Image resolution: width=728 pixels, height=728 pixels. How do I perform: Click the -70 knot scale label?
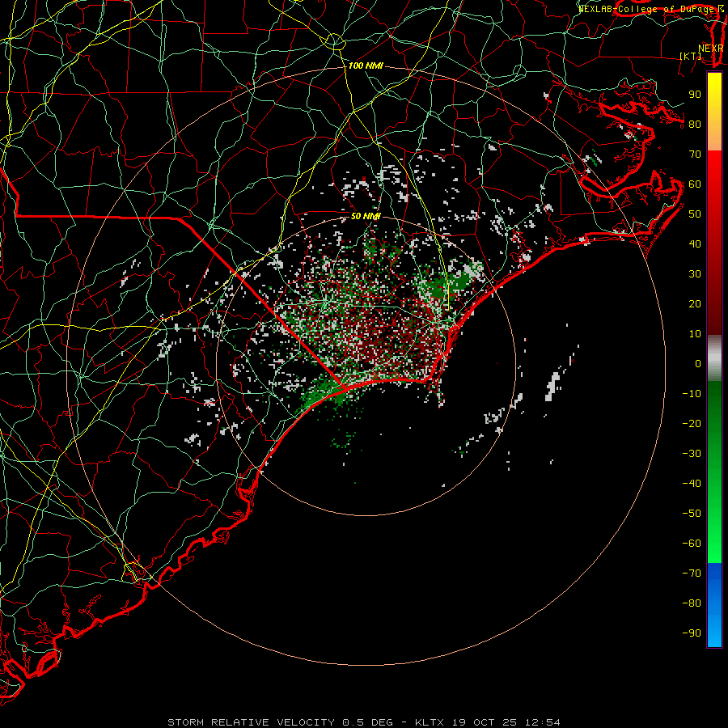pyautogui.click(x=692, y=573)
